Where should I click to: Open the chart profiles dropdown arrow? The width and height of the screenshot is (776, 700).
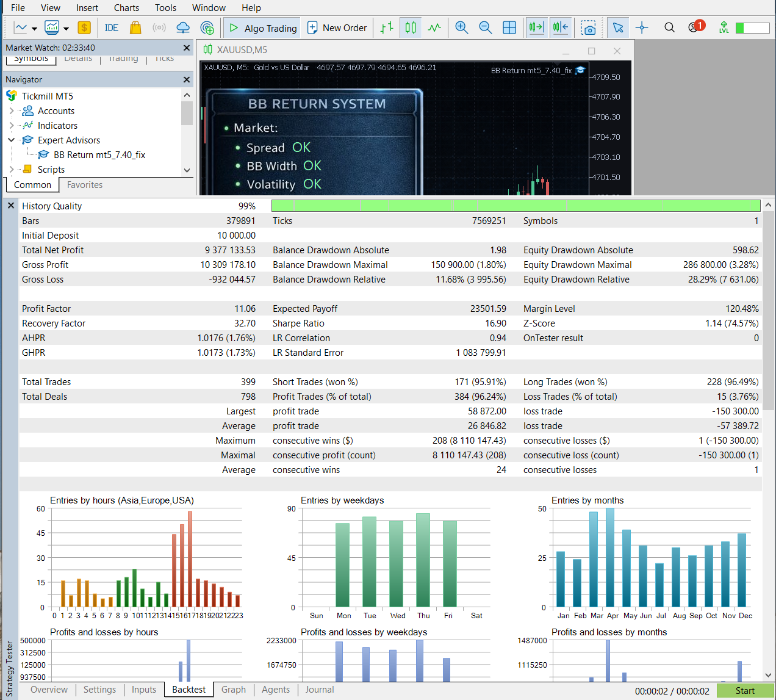pyautogui.click(x=66, y=28)
